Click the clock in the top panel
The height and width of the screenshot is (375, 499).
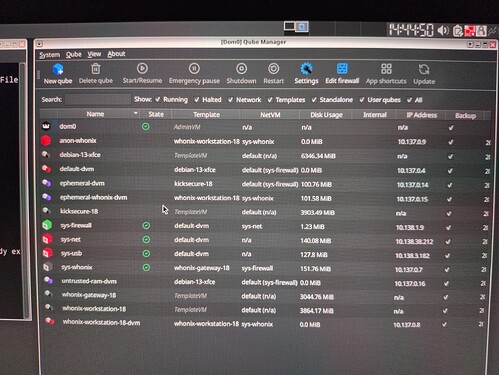click(411, 30)
